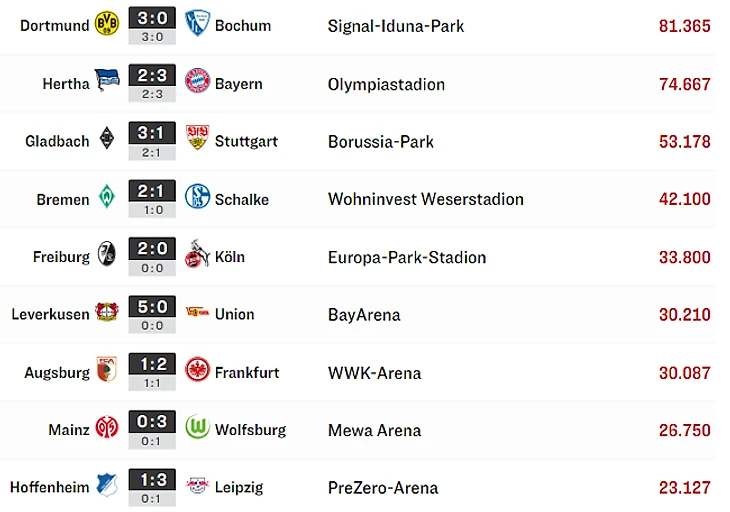730x512 pixels.
Task: Select the Hertha BSC flag logo
Action: pos(106,82)
